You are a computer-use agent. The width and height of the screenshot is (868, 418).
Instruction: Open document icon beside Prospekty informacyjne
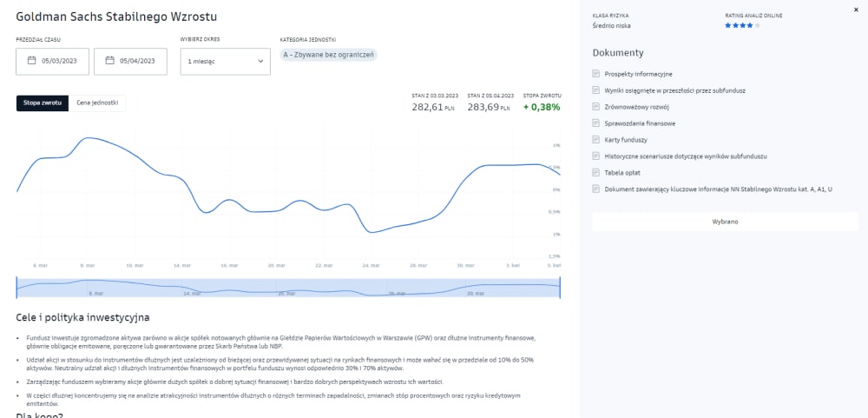click(596, 74)
